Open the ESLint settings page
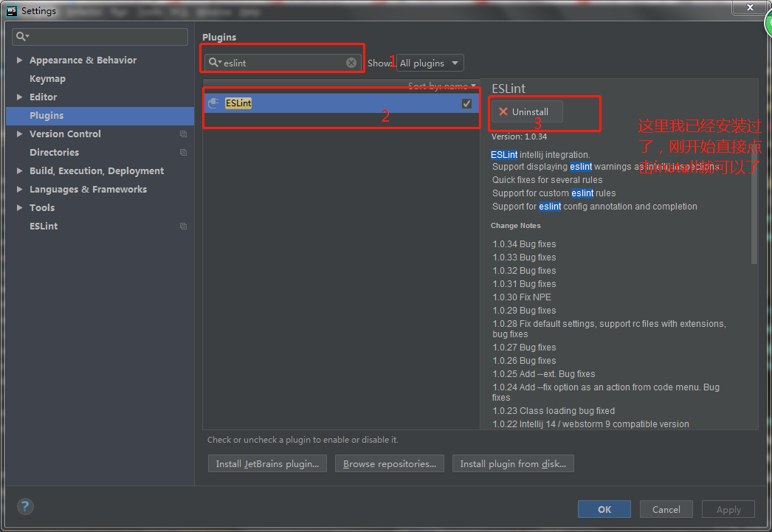This screenshot has width=772, height=532. point(44,227)
